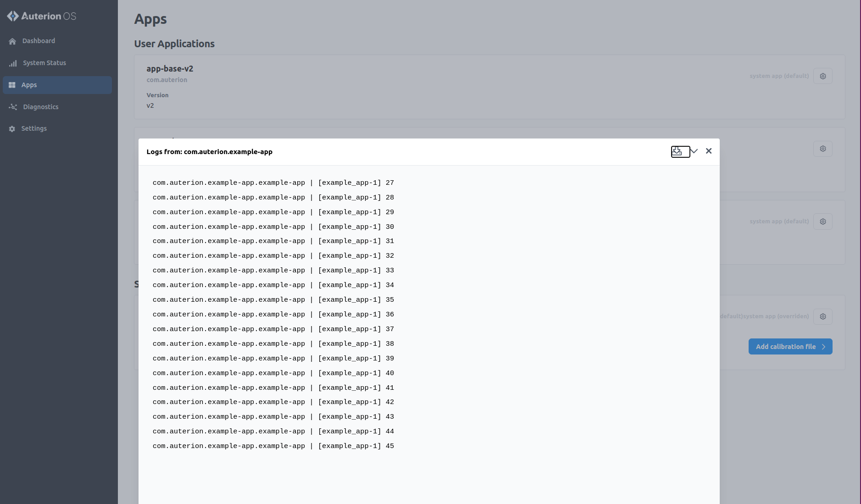Open gear settings next to overridden system app
Image resolution: width=861 pixels, height=504 pixels.
tap(822, 316)
